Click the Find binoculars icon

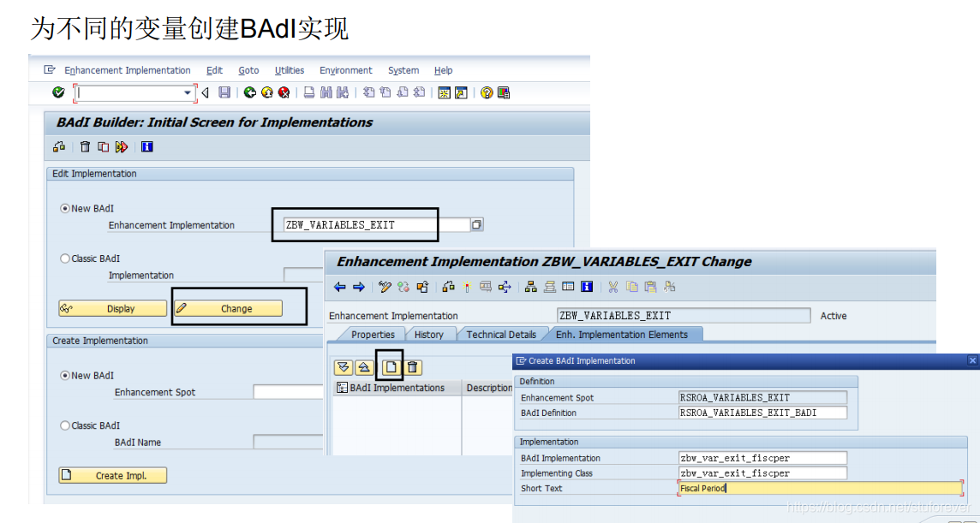coord(326,92)
